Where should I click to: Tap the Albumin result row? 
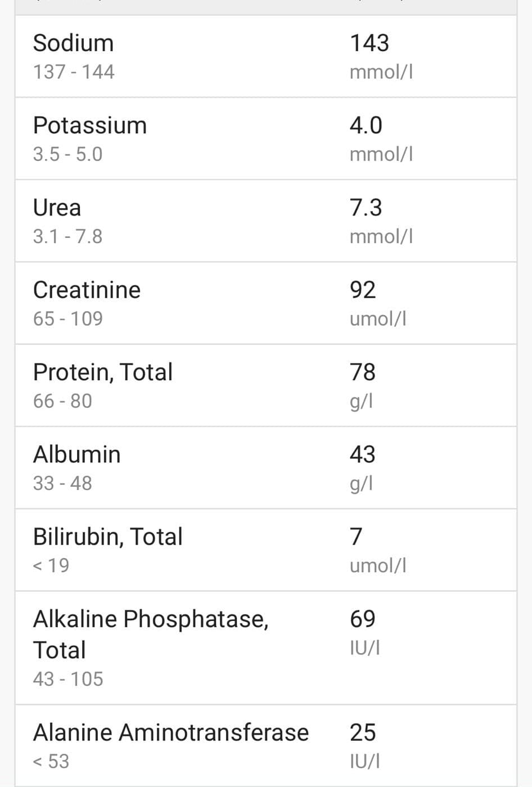265,467
